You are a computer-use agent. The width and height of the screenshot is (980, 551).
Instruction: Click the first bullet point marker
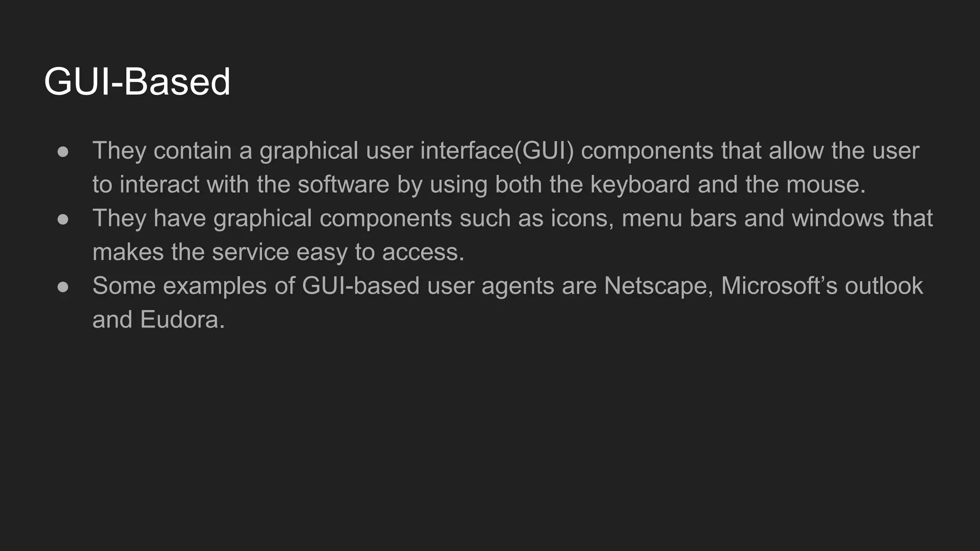63,152
